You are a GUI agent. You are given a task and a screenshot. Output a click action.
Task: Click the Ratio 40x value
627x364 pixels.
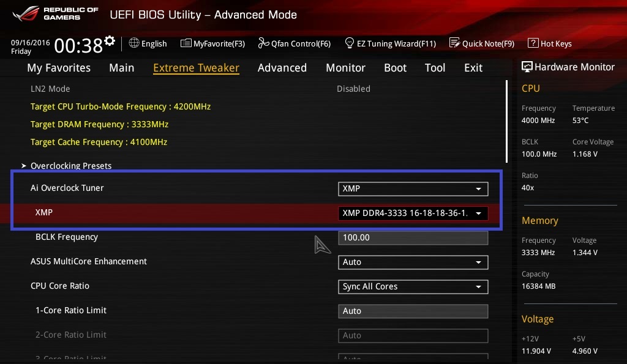[528, 187]
